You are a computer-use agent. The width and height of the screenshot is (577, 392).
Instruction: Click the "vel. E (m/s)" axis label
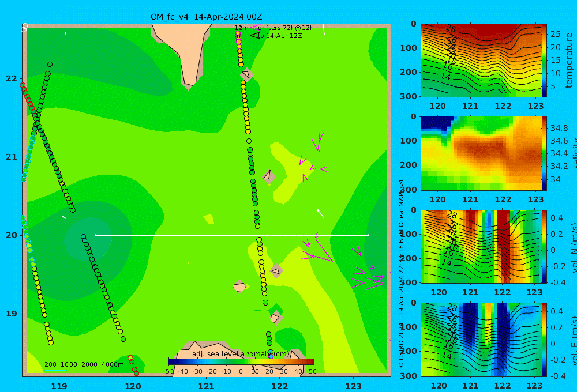[x=574, y=340]
